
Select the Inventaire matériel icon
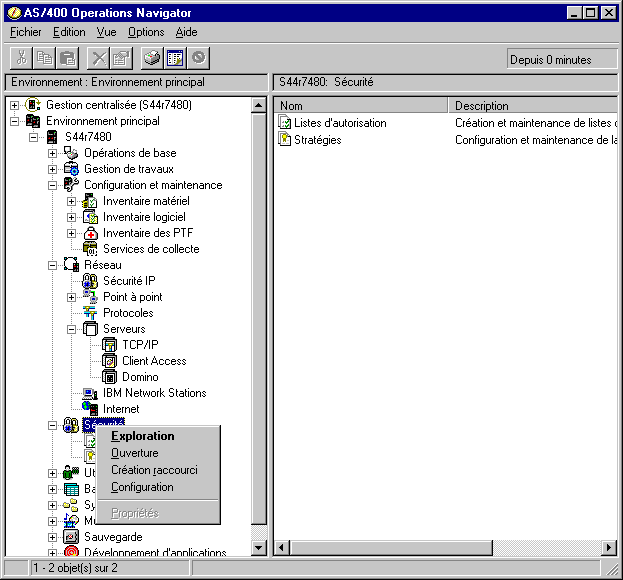click(x=90, y=201)
